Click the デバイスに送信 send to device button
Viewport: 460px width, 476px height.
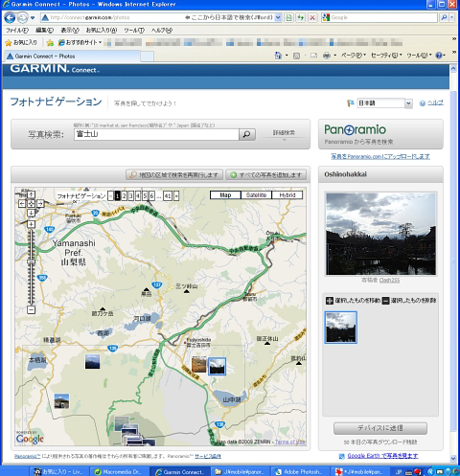point(380,428)
